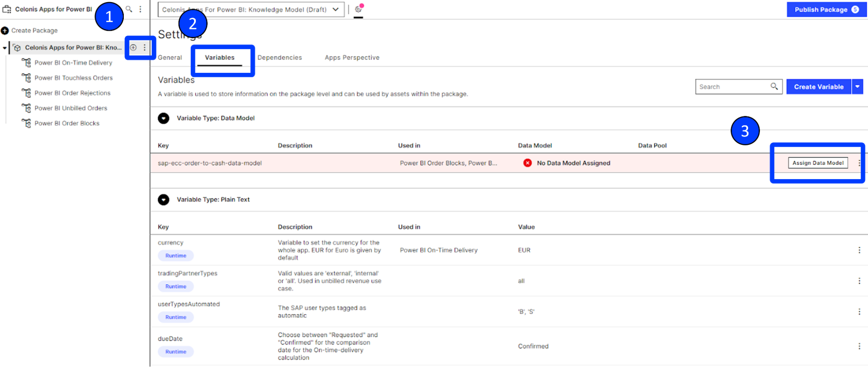Click the package settings gear icon
This screenshot has height=367, width=868.
[x=358, y=9]
